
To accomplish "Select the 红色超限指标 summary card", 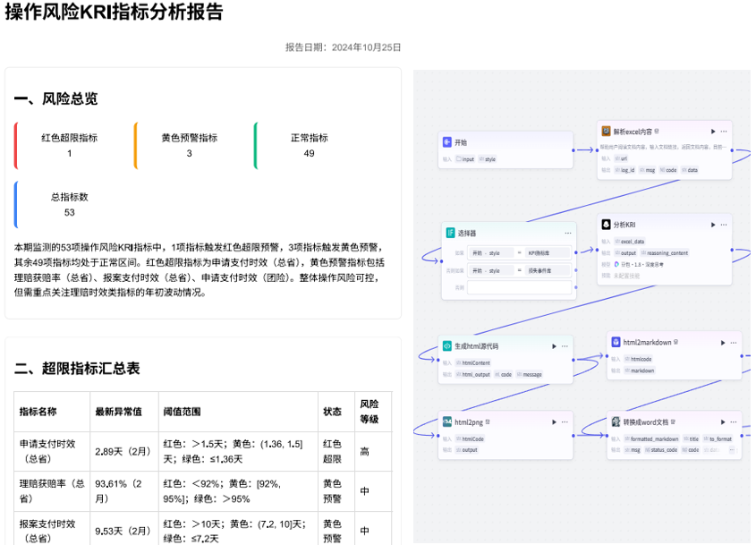I will (70, 146).
